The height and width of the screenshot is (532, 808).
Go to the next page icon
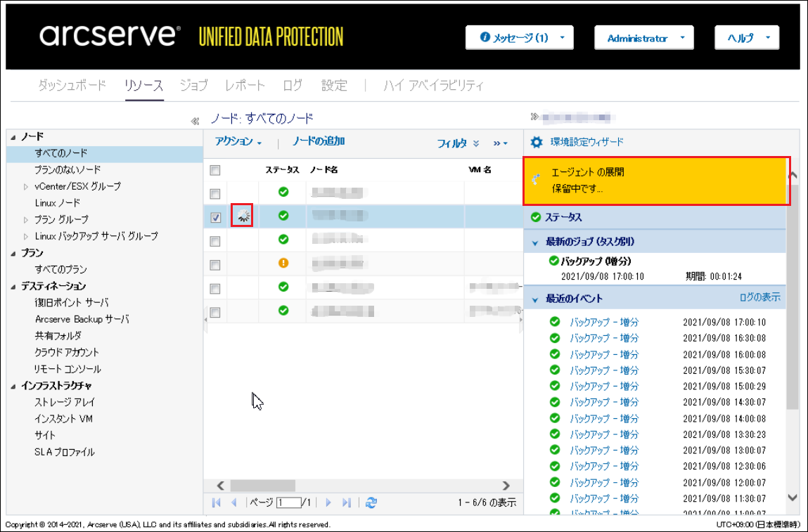[328, 502]
